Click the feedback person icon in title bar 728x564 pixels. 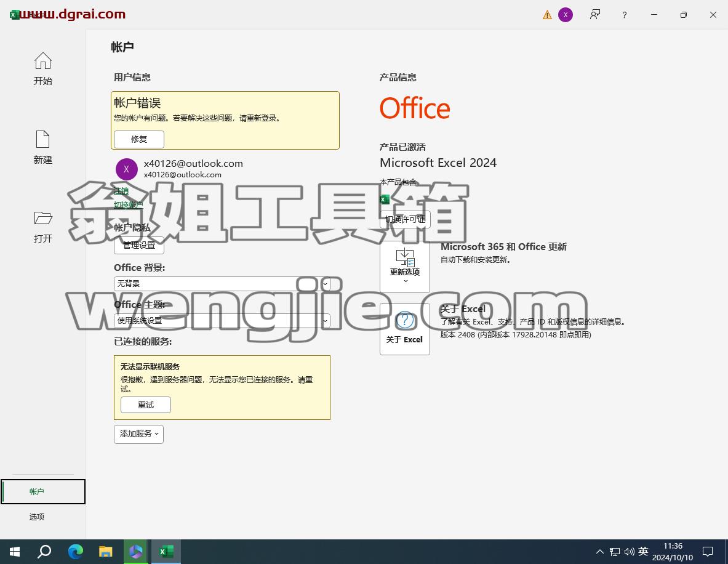coord(594,15)
